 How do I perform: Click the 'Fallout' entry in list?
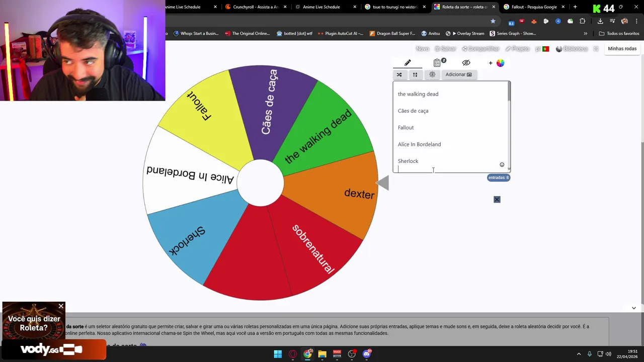(x=406, y=128)
